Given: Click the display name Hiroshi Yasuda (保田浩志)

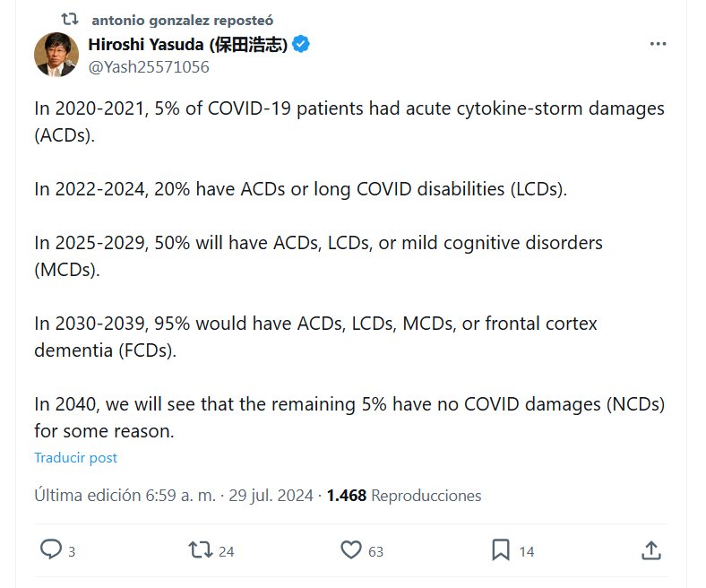Looking at the screenshot, I should coord(188,45).
